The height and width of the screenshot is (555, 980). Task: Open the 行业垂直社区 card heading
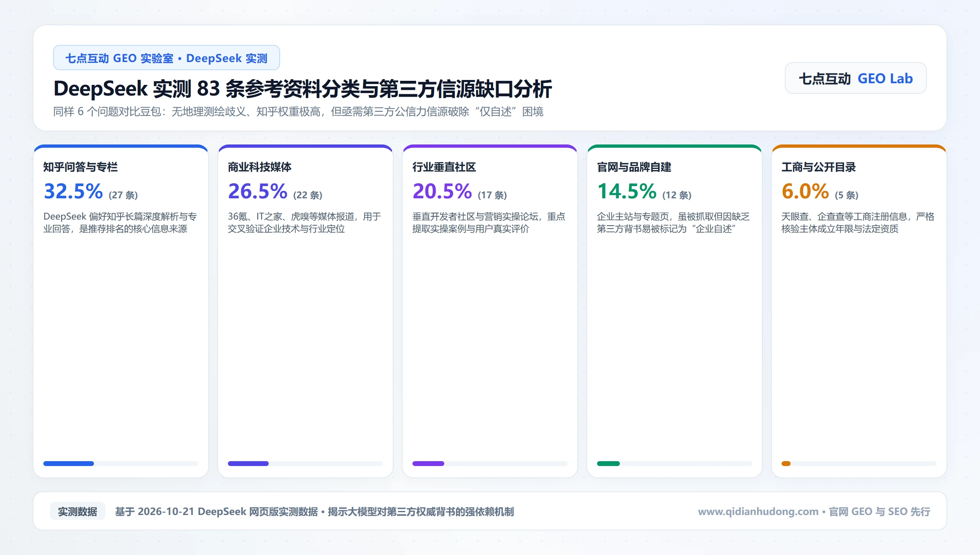444,167
